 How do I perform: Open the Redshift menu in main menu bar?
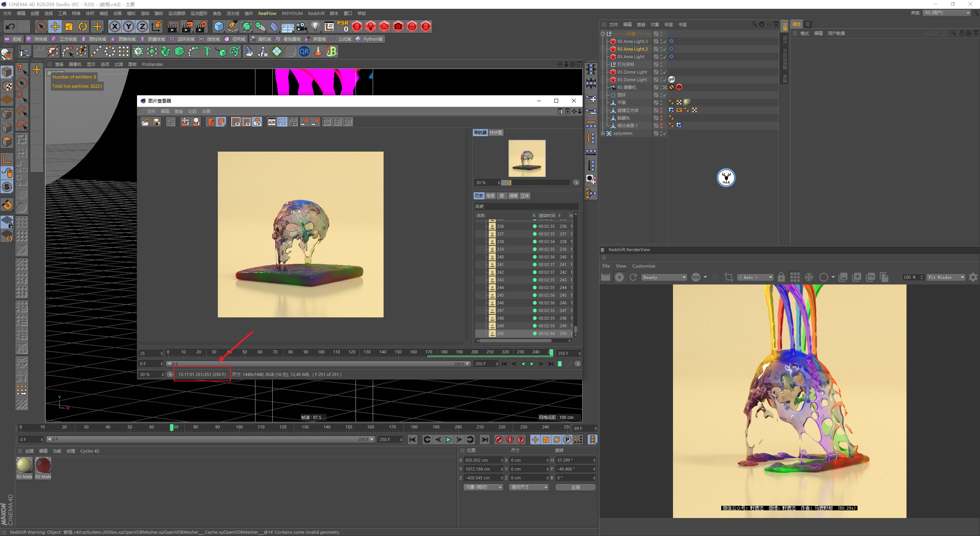[x=316, y=13]
